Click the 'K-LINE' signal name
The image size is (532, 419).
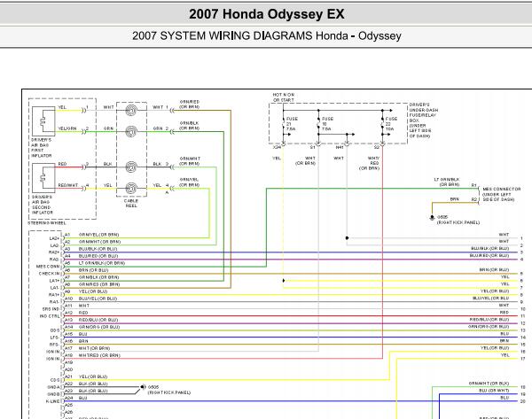point(52,401)
